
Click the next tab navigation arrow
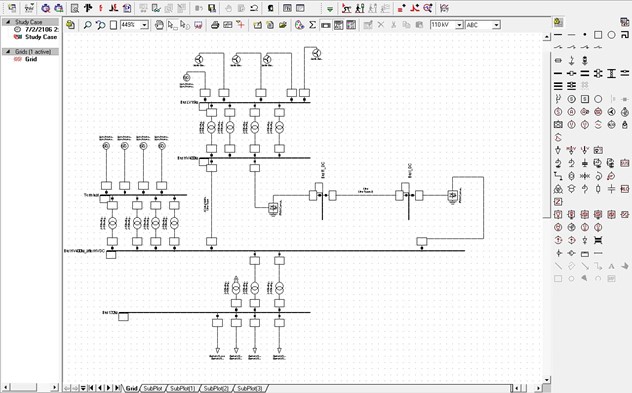108,388
